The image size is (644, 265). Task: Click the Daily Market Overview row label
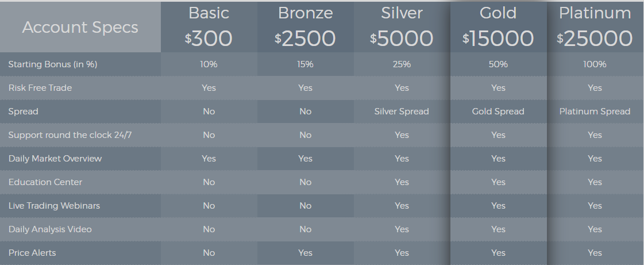pyautogui.click(x=55, y=159)
